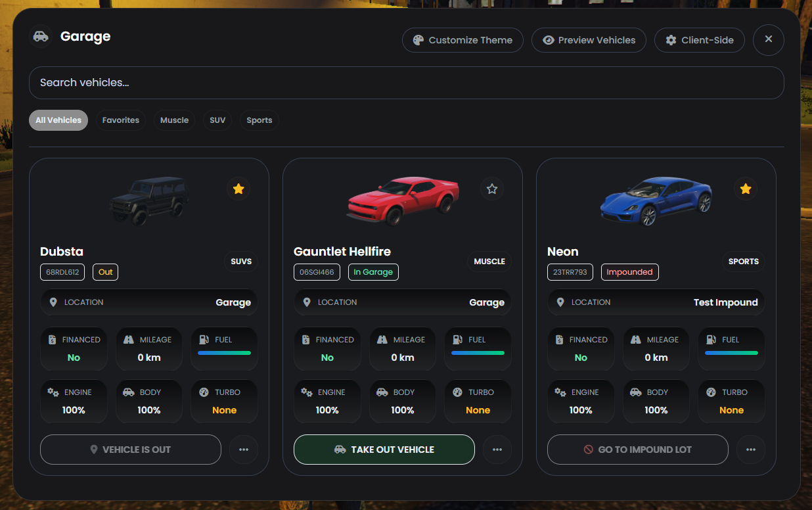Screen dimensions: 812x510
Task: Open the Neon's more-options menu
Action: pyautogui.click(x=751, y=450)
